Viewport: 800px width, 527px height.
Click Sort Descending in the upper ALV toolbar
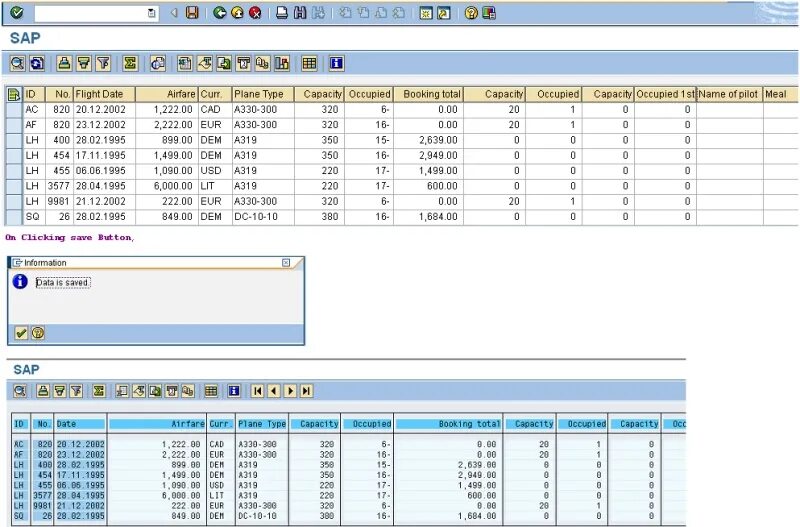84,63
